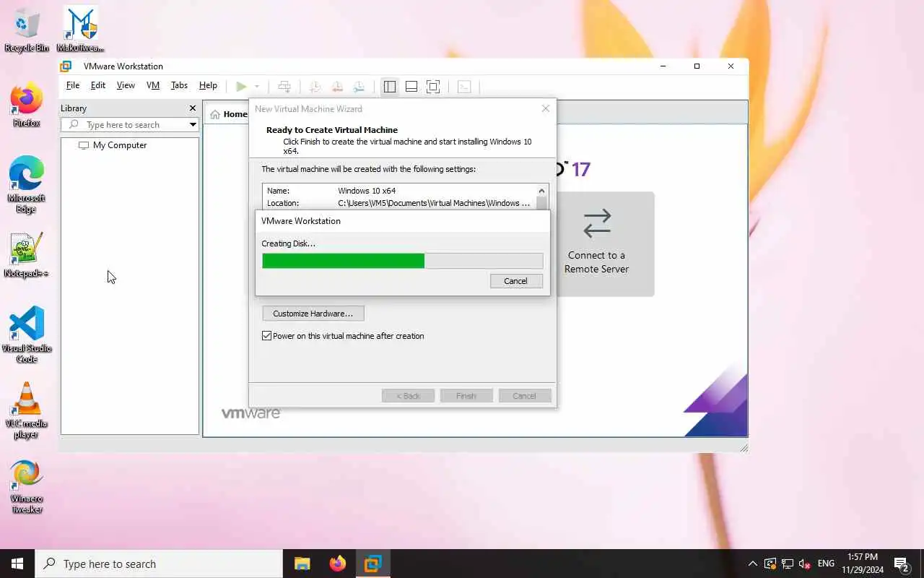Select the Firefox desktop shortcut
The height and width of the screenshot is (578, 924).
pyautogui.click(x=27, y=106)
